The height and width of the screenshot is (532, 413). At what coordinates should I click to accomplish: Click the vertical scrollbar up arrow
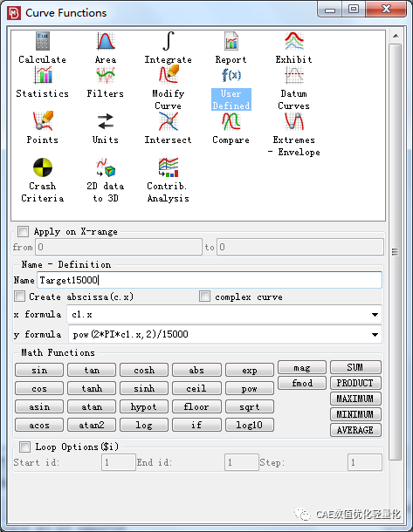pos(396,36)
